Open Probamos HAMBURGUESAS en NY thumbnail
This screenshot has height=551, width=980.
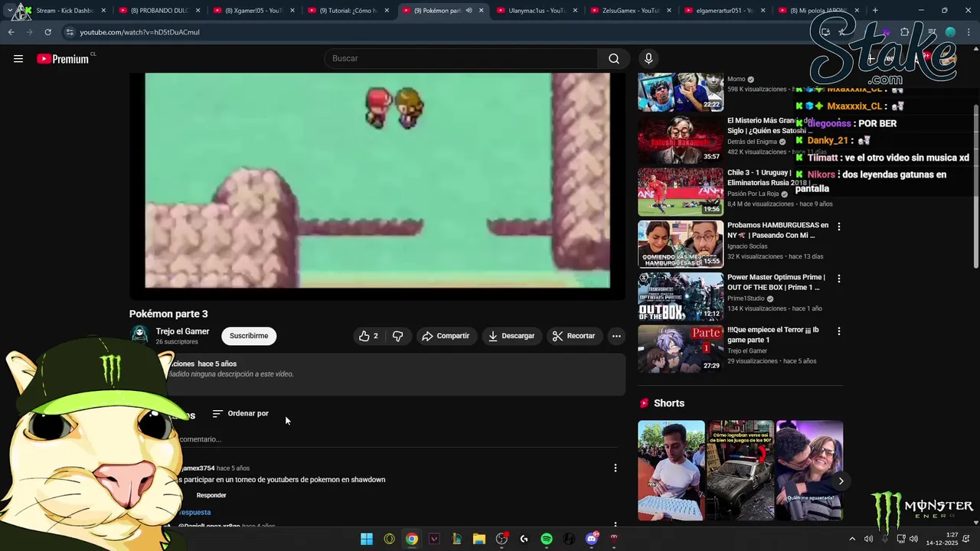click(x=681, y=244)
